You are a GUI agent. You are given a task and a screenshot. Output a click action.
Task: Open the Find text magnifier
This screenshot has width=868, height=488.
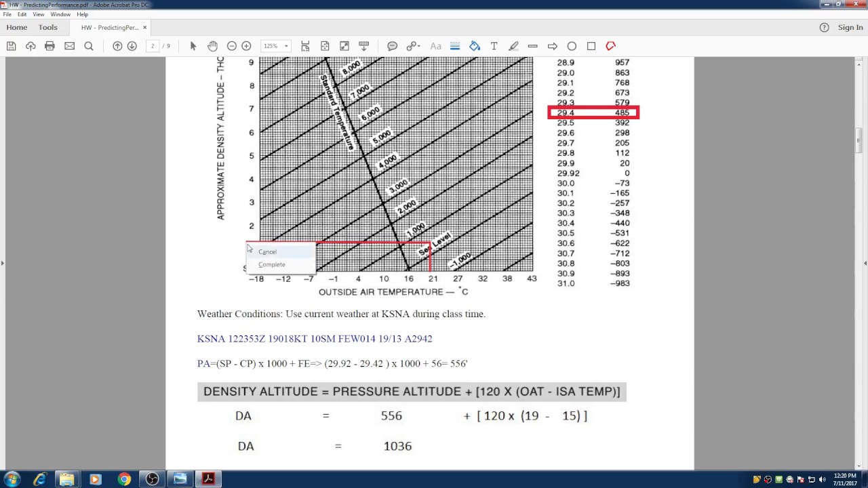pos(89,46)
